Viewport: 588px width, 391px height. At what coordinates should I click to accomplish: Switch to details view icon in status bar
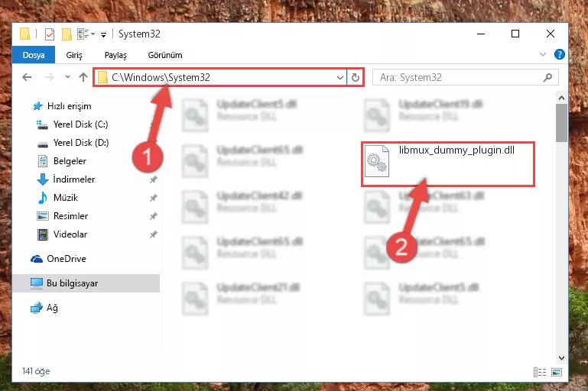point(540,372)
